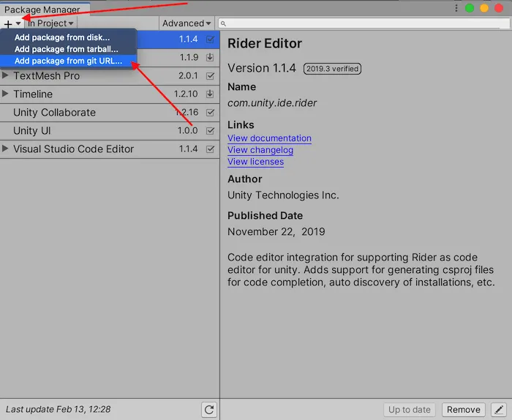Image resolution: width=512 pixels, height=420 pixels.
Task: Click the update download icon beside version 1.1.9
Action: [x=210, y=57]
